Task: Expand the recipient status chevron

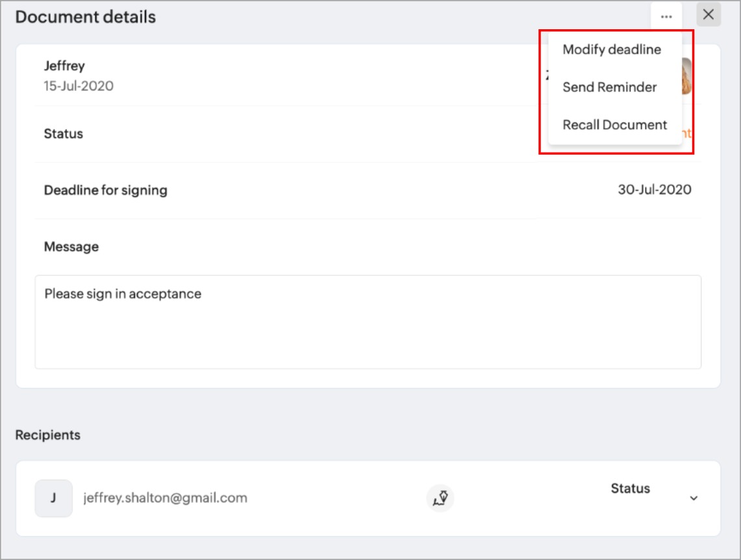Action: point(694,498)
